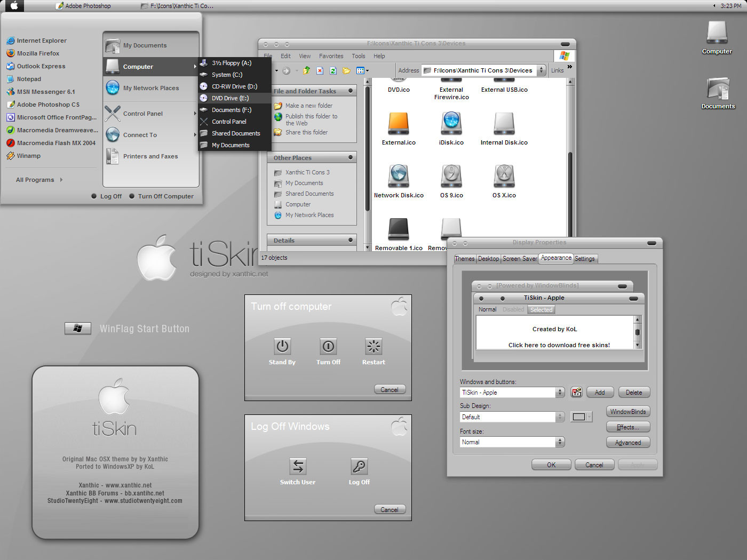
Task: Expand All Programs in the Start menu
Action: coord(39,180)
